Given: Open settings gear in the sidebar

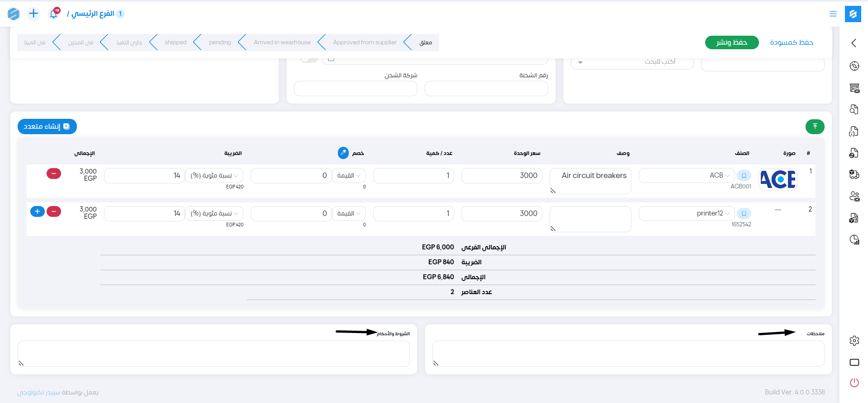Looking at the screenshot, I should tap(854, 341).
